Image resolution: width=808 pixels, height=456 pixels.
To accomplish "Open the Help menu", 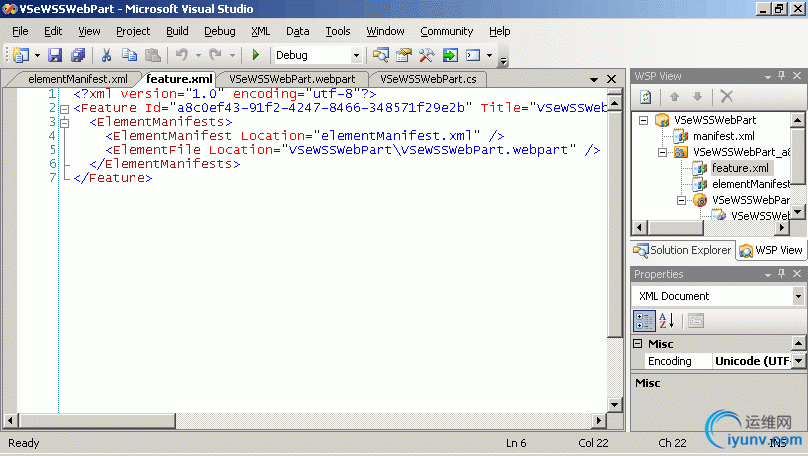I will (499, 31).
